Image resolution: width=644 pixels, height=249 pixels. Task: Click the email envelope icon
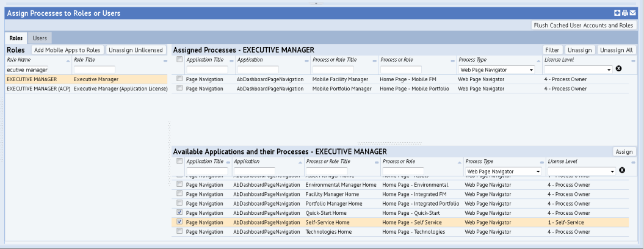pyautogui.click(x=633, y=13)
